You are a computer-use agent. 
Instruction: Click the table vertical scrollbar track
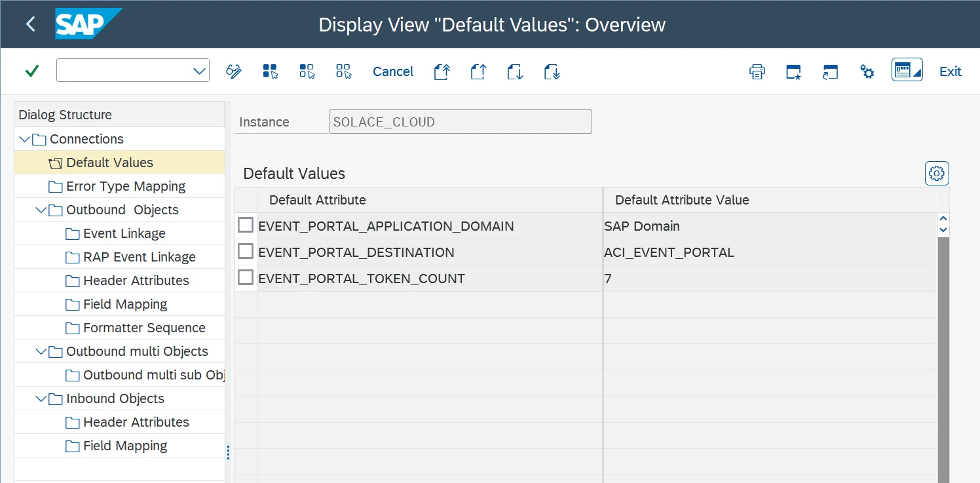[x=943, y=360]
